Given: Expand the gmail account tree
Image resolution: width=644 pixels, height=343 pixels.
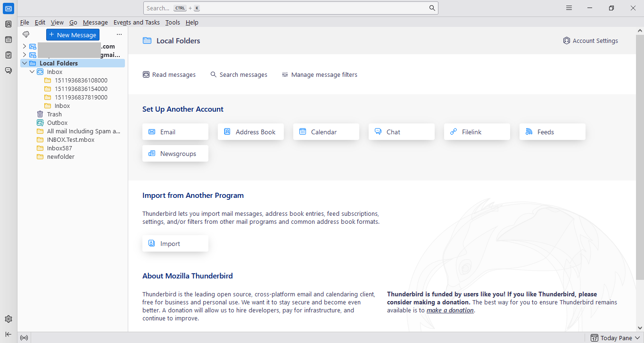Looking at the screenshot, I should 25,55.
